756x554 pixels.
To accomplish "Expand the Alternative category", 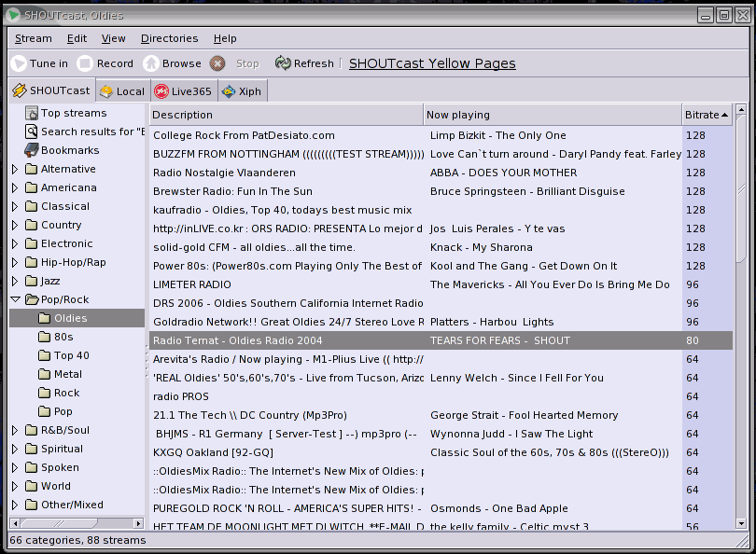I will 15,169.
